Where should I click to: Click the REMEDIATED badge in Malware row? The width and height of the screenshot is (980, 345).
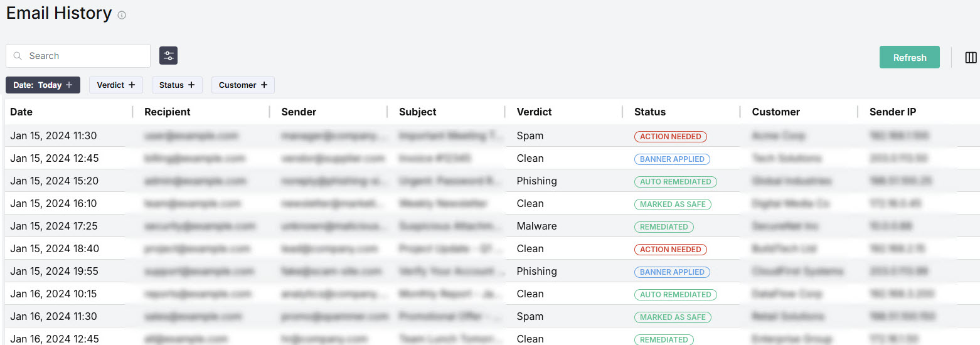point(664,226)
